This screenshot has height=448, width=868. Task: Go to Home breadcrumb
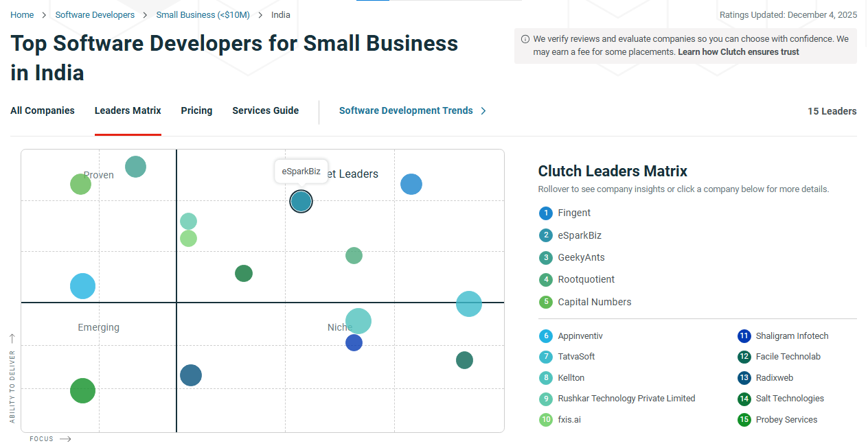pyautogui.click(x=22, y=14)
